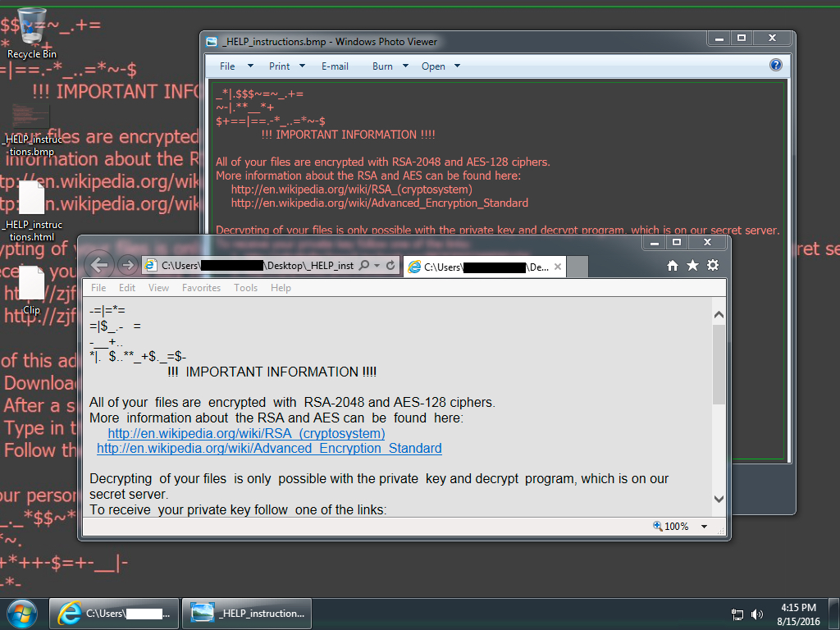This screenshot has height=630, width=840.
Task: Click the Photo Viewer help question mark icon
Action: (x=775, y=66)
